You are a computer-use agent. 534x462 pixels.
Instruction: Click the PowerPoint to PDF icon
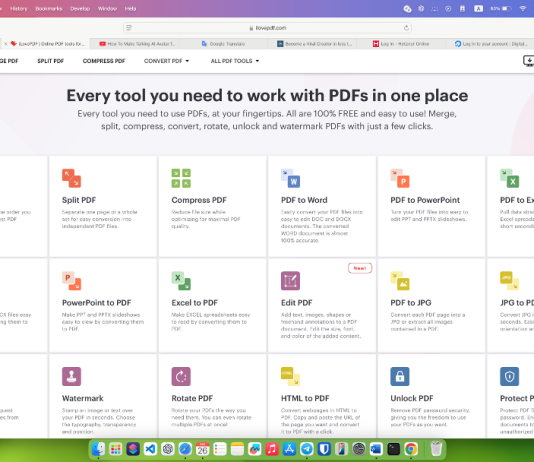tap(72, 281)
